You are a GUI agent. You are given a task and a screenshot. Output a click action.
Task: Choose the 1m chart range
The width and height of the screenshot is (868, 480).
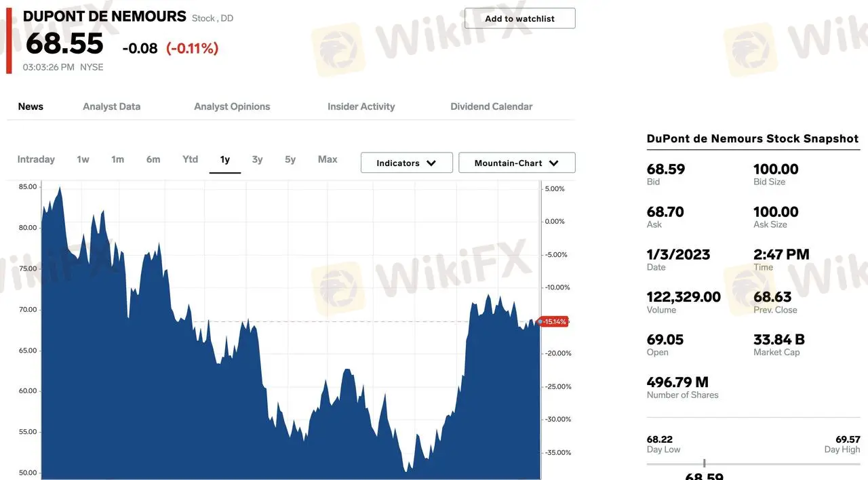[118, 159]
